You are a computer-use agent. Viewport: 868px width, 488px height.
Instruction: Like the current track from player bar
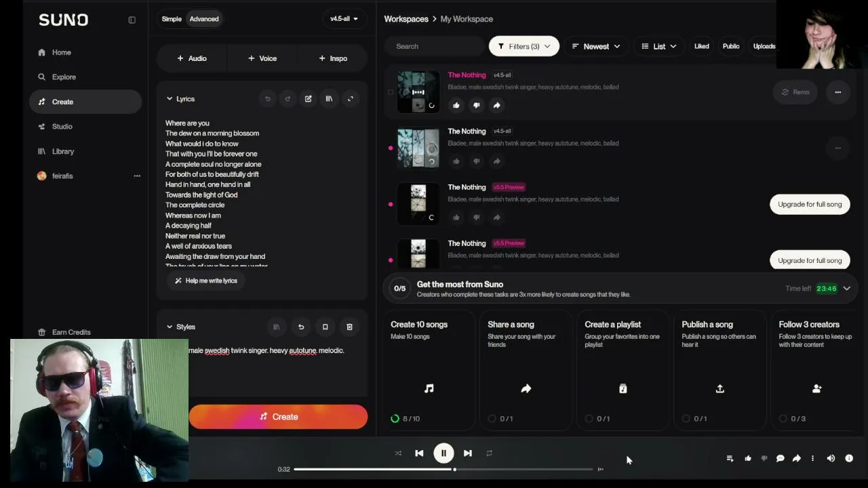748,459
